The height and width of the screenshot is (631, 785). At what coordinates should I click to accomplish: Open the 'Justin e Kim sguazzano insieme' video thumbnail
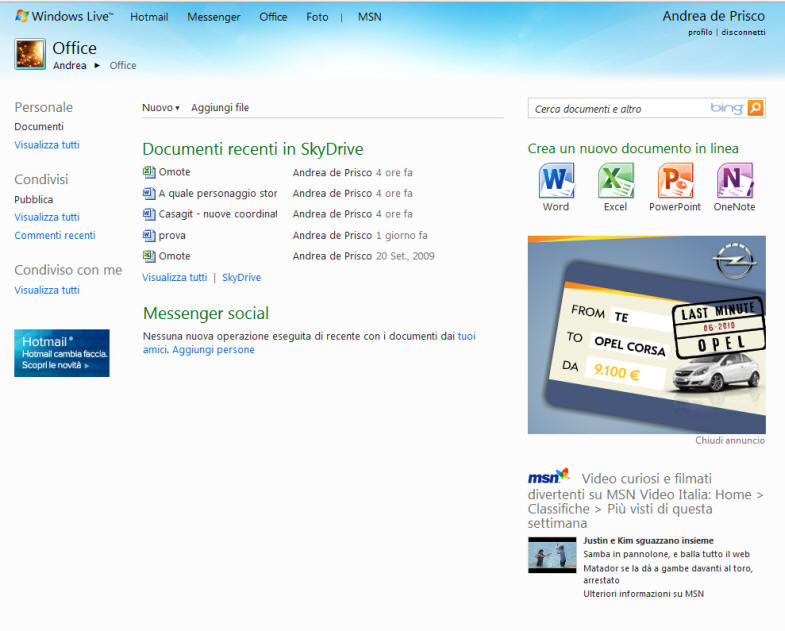click(552, 555)
